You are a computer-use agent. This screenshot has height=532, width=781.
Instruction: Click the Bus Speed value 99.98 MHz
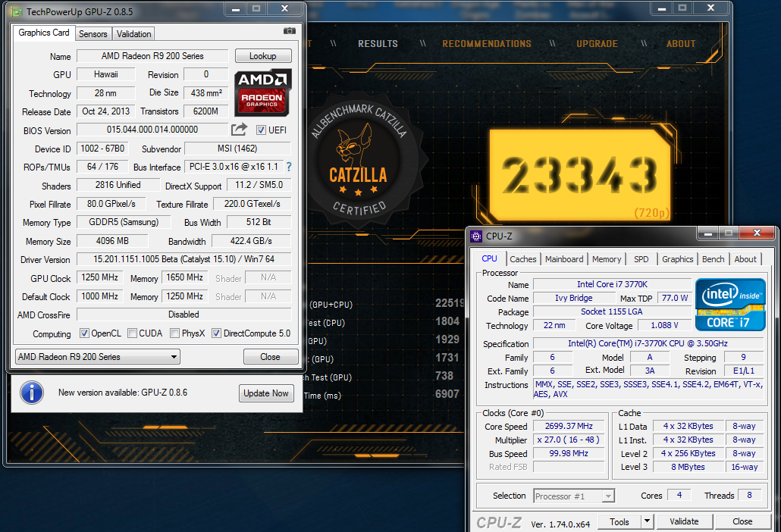[569, 453]
